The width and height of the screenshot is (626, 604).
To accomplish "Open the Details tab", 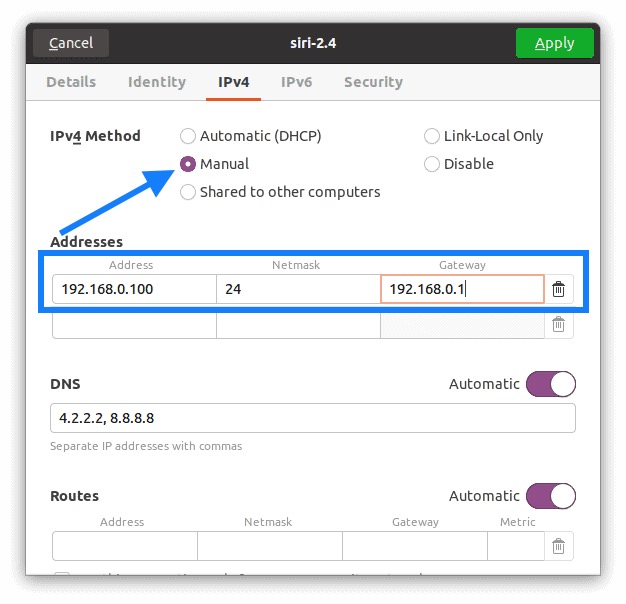I will click(x=71, y=82).
